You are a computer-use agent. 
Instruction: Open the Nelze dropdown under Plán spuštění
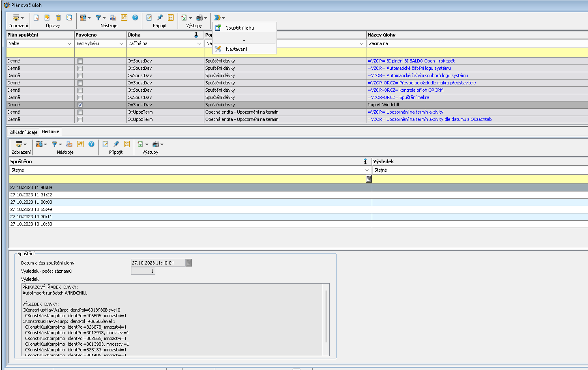[x=69, y=43]
